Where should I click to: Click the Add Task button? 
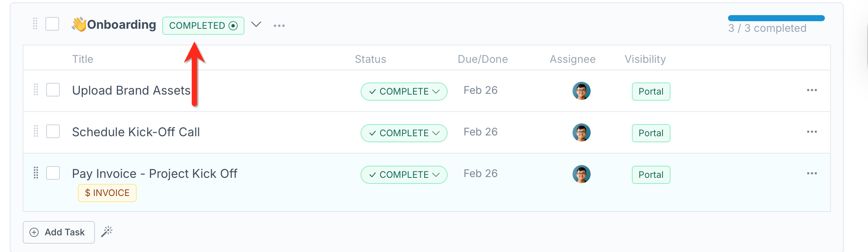click(59, 232)
